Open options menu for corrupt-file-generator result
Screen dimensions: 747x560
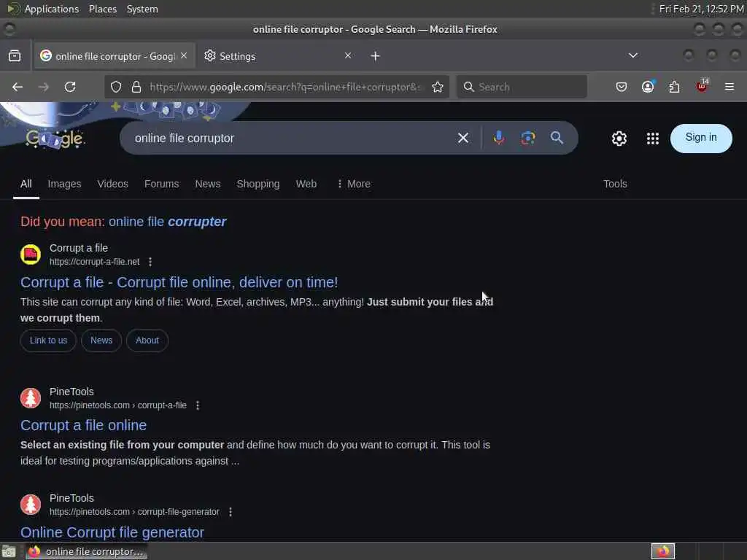[231, 512]
